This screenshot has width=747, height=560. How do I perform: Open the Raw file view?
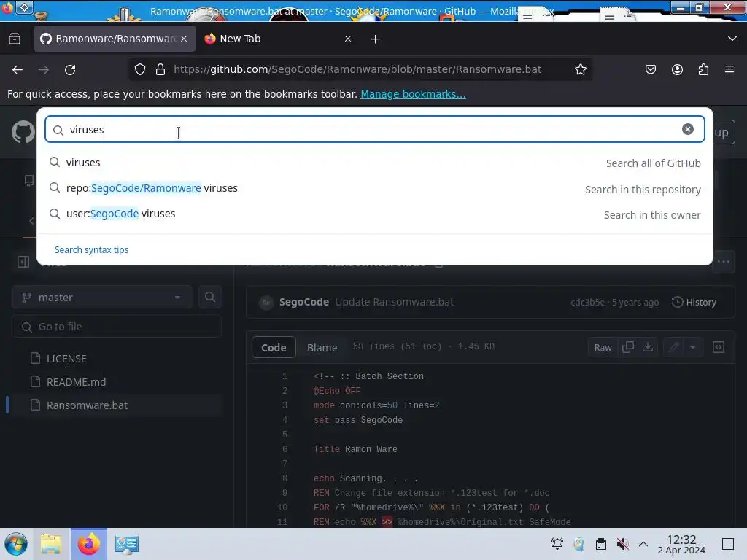click(x=603, y=348)
